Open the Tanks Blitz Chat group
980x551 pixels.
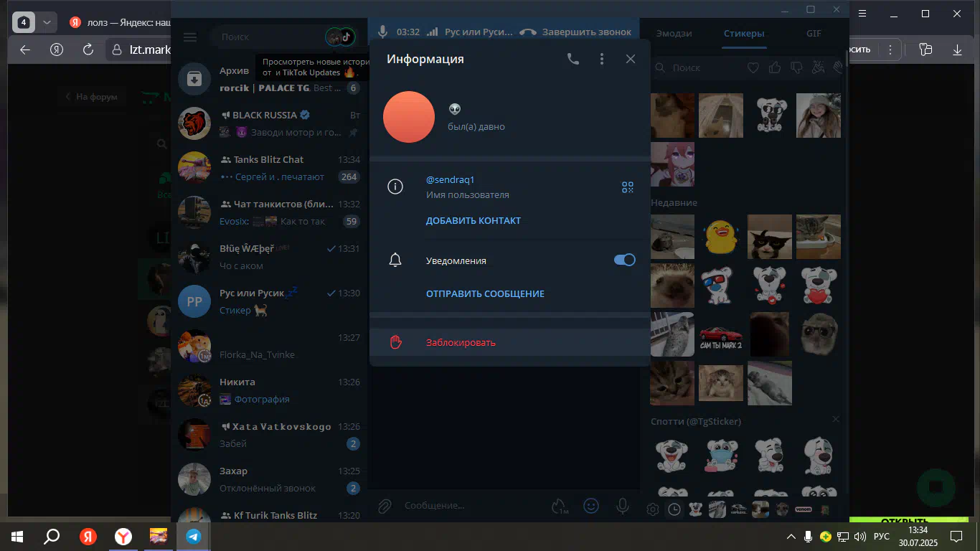(269, 168)
